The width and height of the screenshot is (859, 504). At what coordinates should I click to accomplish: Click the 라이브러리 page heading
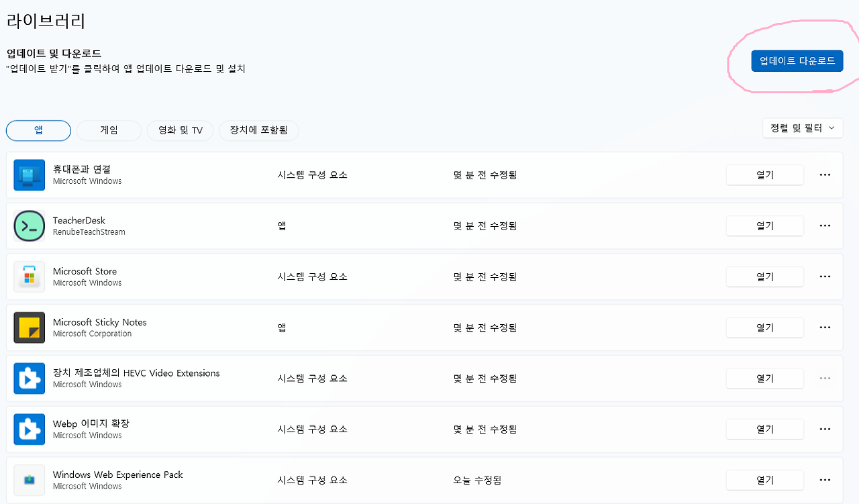(x=46, y=20)
